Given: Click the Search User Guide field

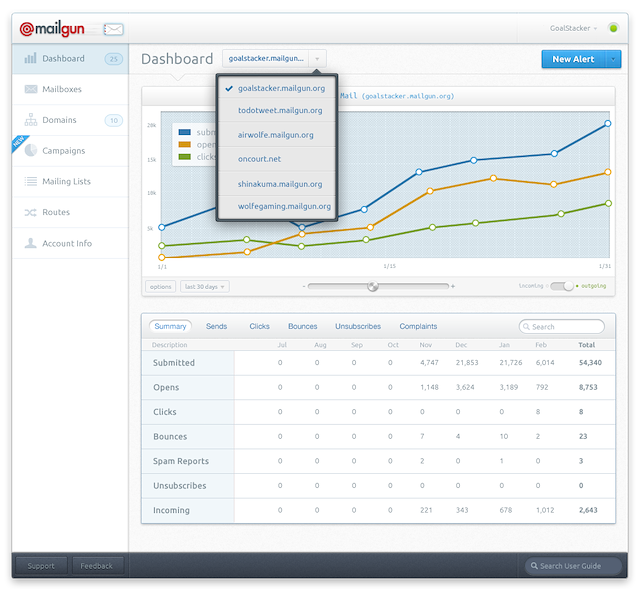Looking at the screenshot, I should [573, 566].
